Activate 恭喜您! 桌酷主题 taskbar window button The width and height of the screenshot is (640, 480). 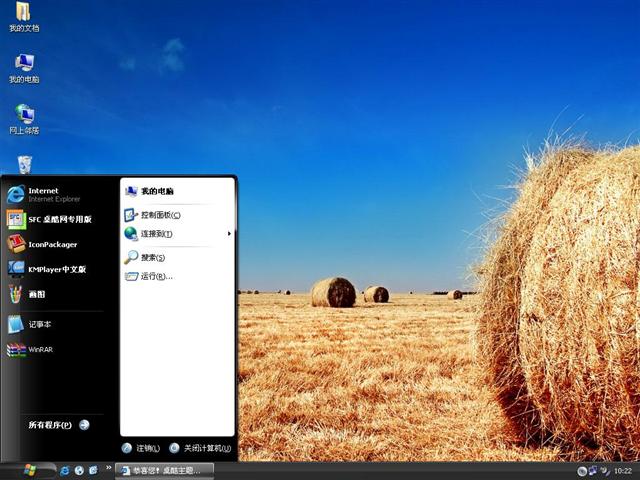tap(164, 471)
